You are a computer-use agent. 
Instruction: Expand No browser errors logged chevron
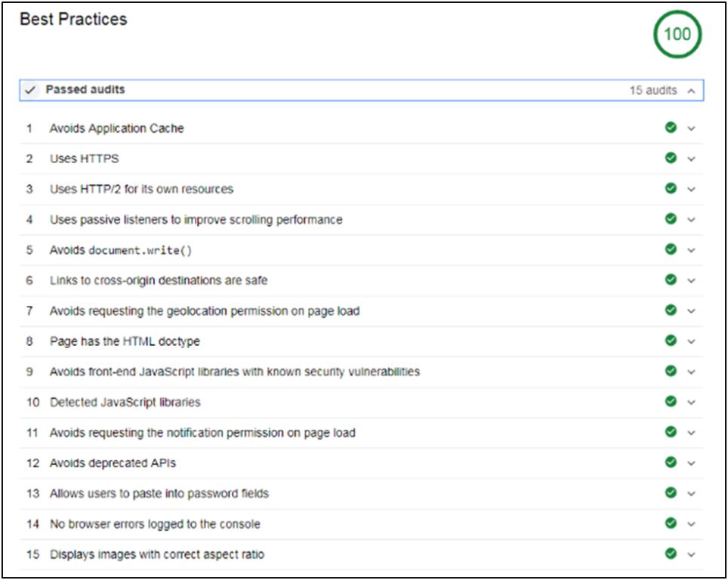[x=691, y=524]
